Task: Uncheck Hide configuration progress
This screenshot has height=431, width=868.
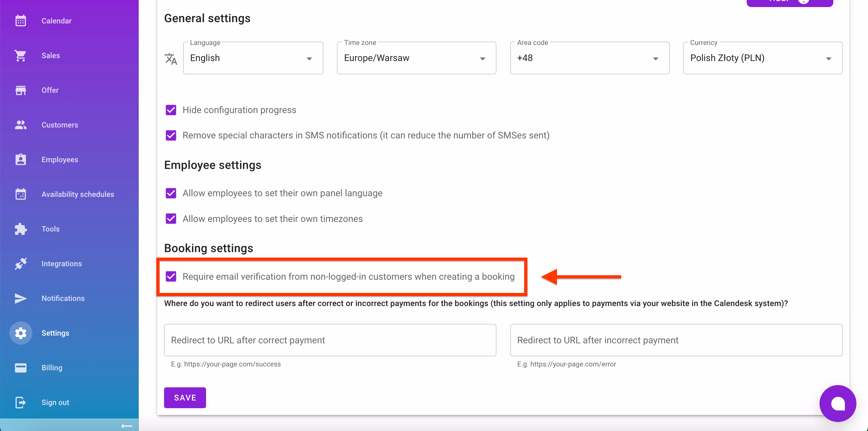Action: pyautogui.click(x=171, y=110)
